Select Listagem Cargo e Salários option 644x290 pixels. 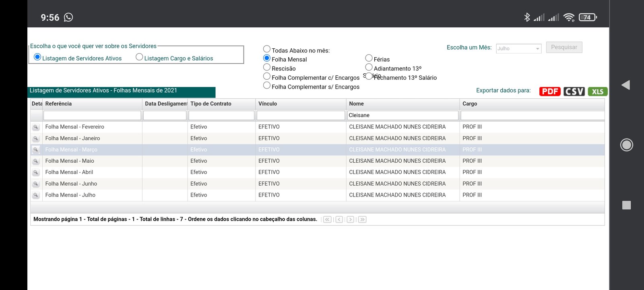(139, 57)
